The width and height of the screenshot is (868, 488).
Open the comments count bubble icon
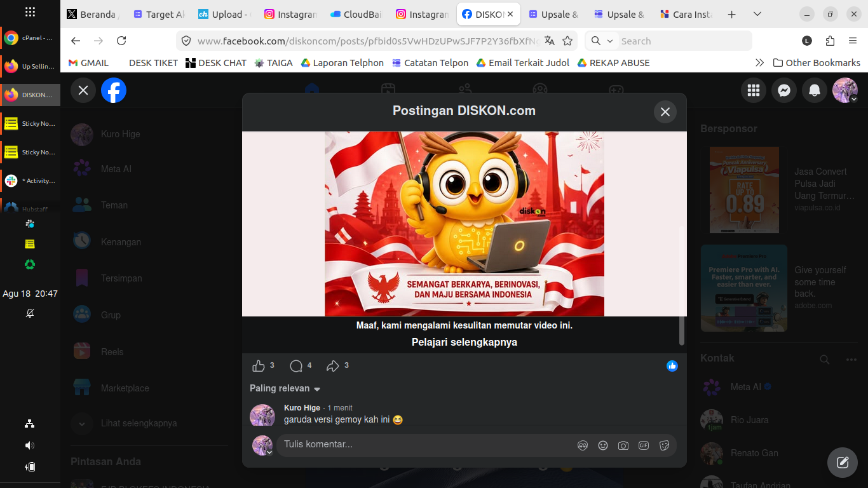click(x=296, y=366)
